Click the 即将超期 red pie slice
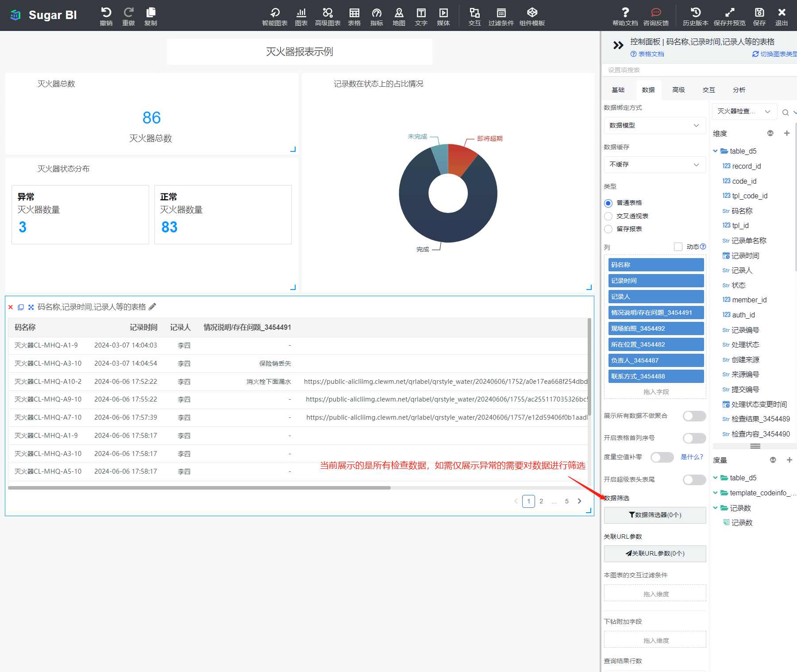The width and height of the screenshot is (797, 672). click(x=461, y=159)
